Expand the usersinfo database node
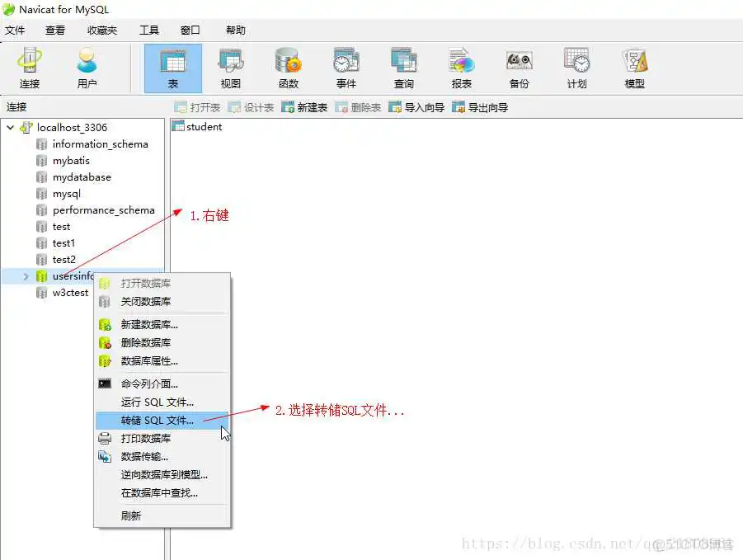Viewport: 743px width, 560px height. [25, 275]
